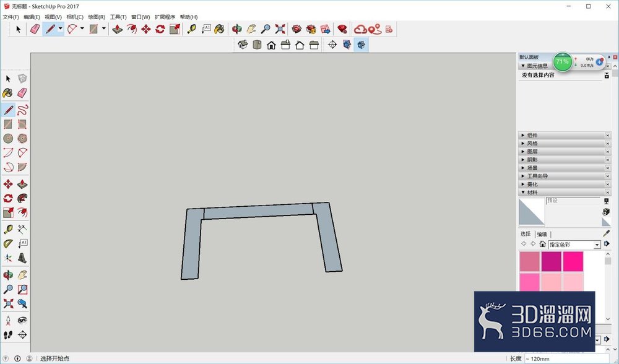Click the Zoom Extents tool icon
This screenshot has width=619, height=364.
point(280,29)
